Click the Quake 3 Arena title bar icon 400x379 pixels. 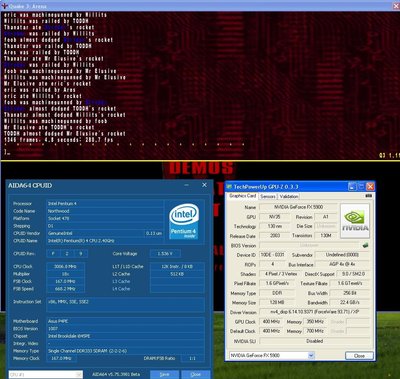(x=4, y=6)
